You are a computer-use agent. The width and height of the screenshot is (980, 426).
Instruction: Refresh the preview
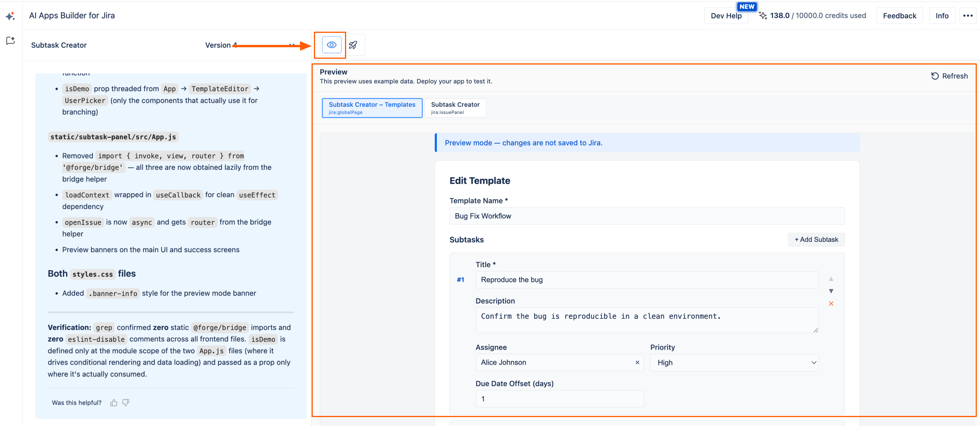pyautogui.click(x=949, y=76)
